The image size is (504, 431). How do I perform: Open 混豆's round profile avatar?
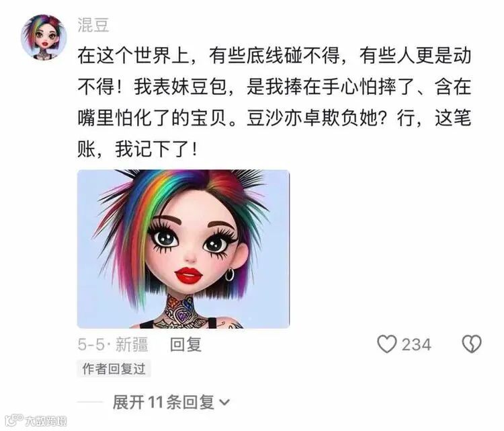click(x=44, y=37)
